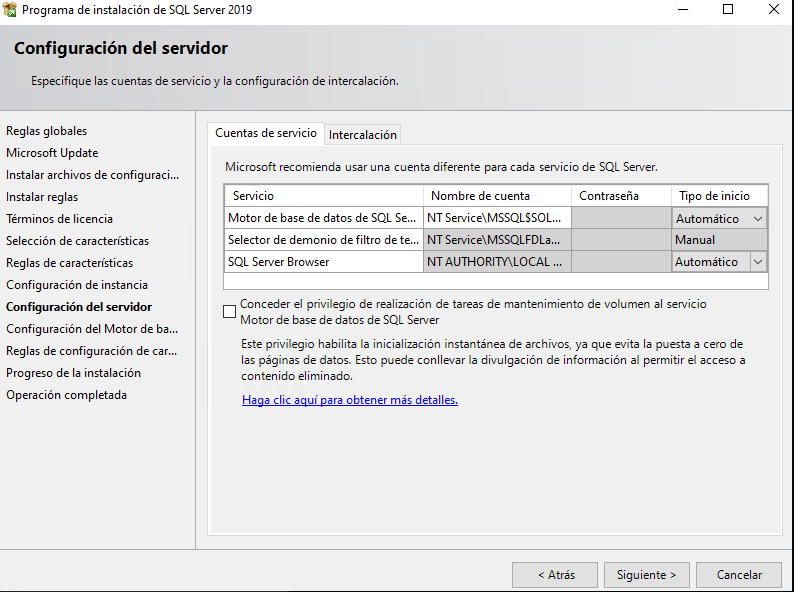Select the SQL Server Browser service cell

(324, 262)
